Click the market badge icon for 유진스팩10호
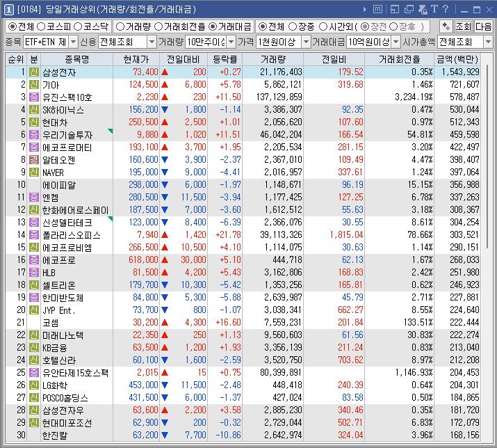Screen dimensions: 497x448 click(x=34, y=97)
